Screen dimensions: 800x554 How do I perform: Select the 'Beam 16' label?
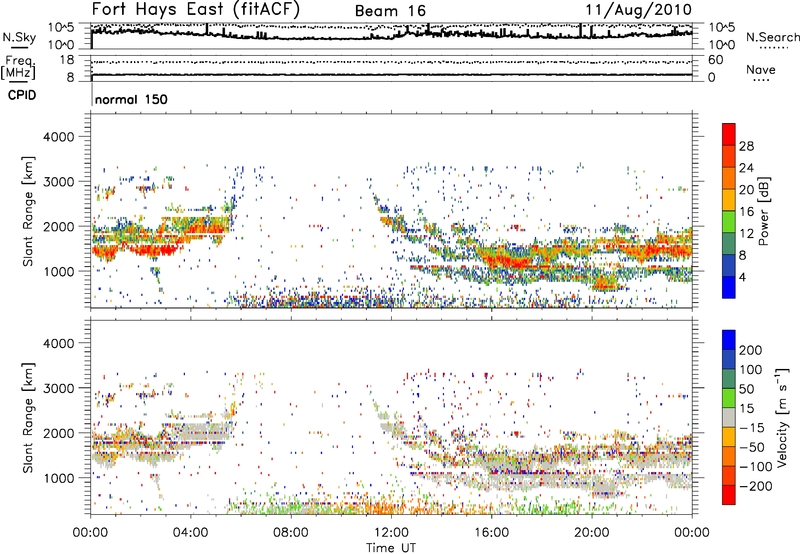click(x=390, y=11)
